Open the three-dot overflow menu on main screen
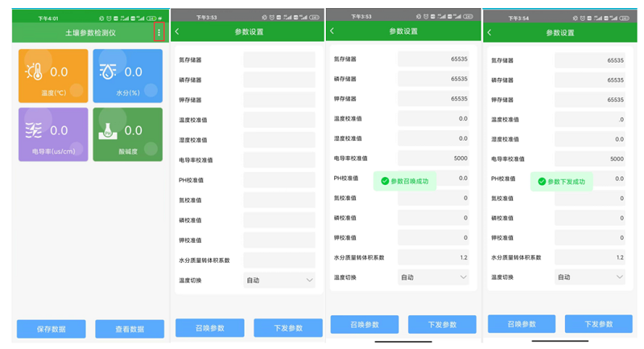Image resolution: width=644 pixels, height=349 pixels. [x=159, y=32]
